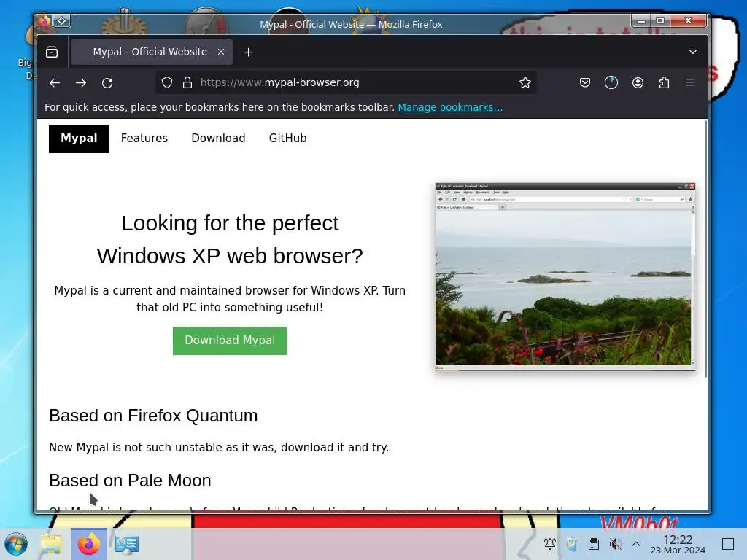
Task: Click the muted volume tray icon
Action: 615,544
